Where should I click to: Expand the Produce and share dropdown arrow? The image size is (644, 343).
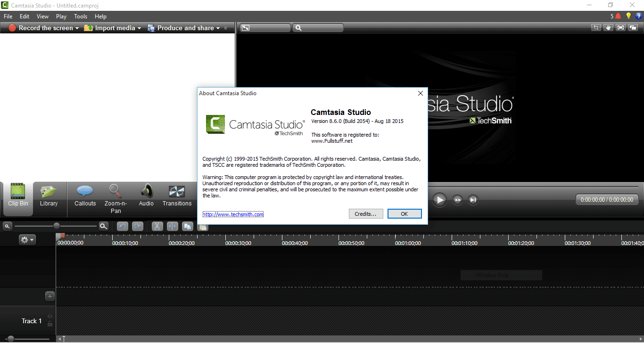point(218,28)
